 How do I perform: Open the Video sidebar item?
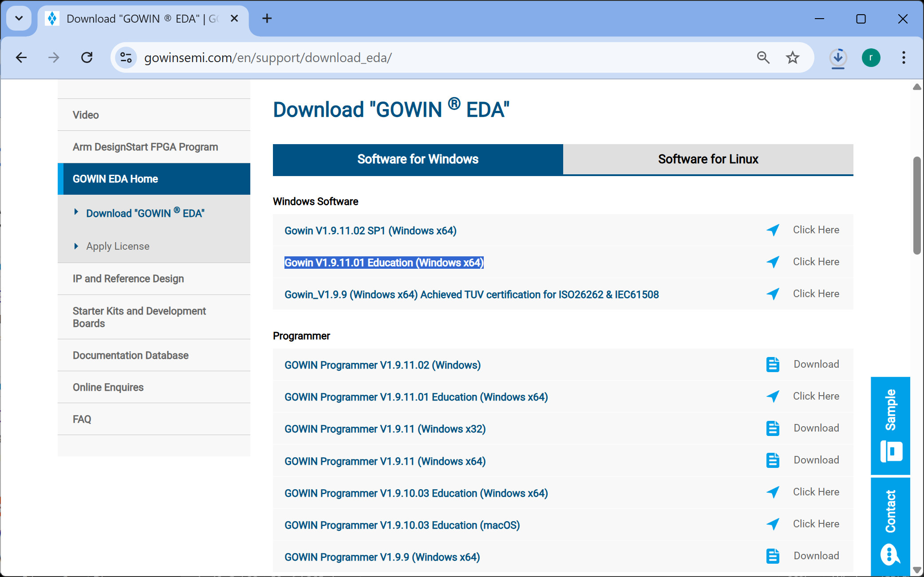(x=154, y=115)
